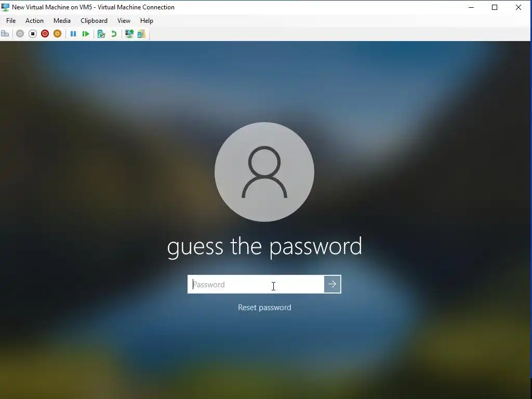Save VM state with the orange power icon
Image resolution: width=532 pixels, height=399 pixels.
(x=57, y=34)
